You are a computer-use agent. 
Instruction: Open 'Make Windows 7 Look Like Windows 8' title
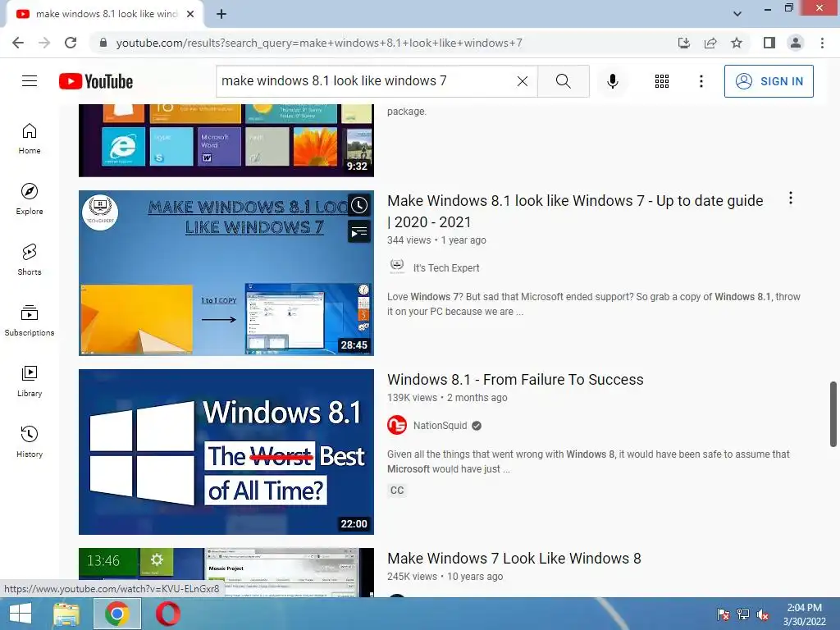[514, 558]
